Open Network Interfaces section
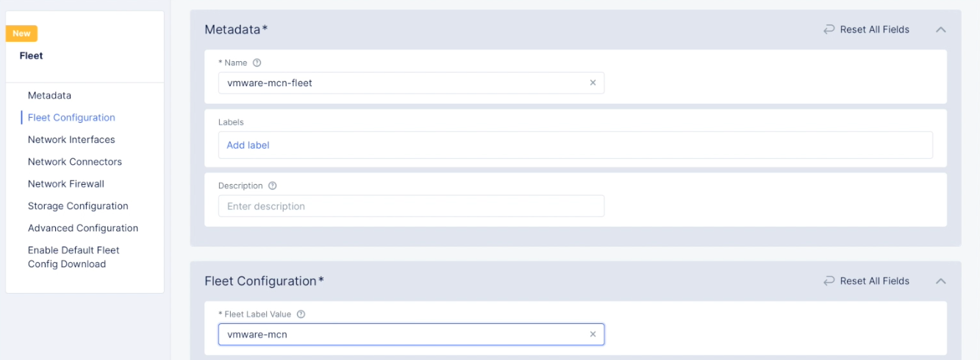 point(71,140)
